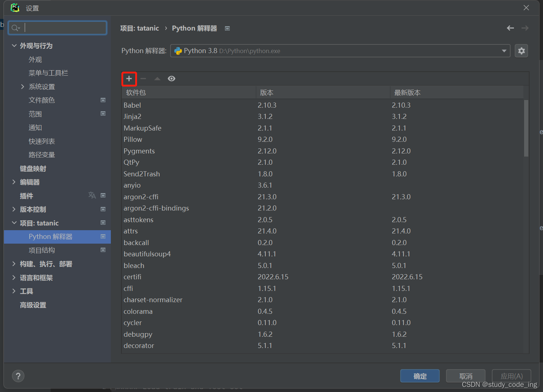Select the beautifulsoup4 package row
The width and height of the screenshot is (543, 392).
pyautogui.click(x=323, y=254)
